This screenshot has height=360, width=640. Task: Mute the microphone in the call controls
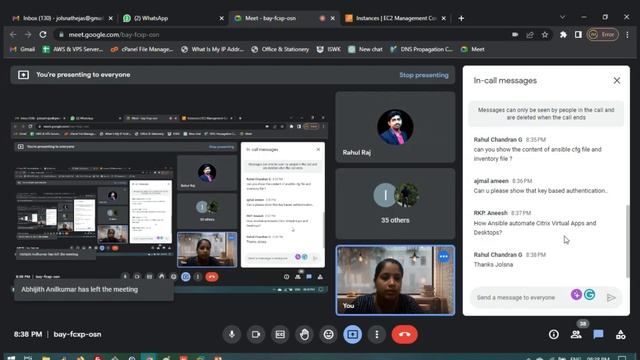coord(232,335)
